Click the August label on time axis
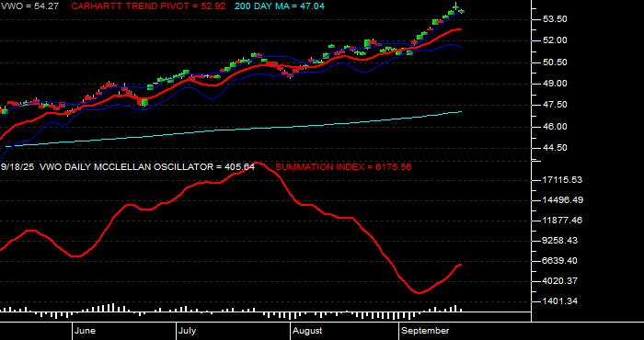This screenshot has height=340, width=644. click(308, 331)
